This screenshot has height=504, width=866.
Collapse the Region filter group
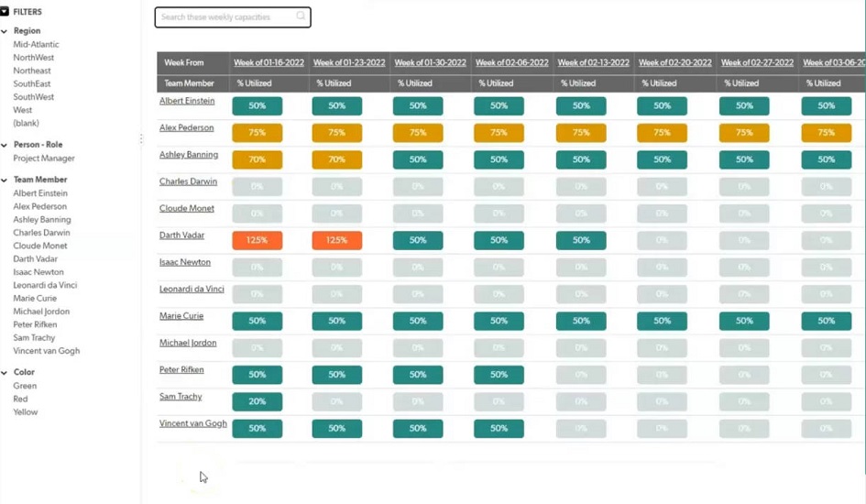(5, 31)
